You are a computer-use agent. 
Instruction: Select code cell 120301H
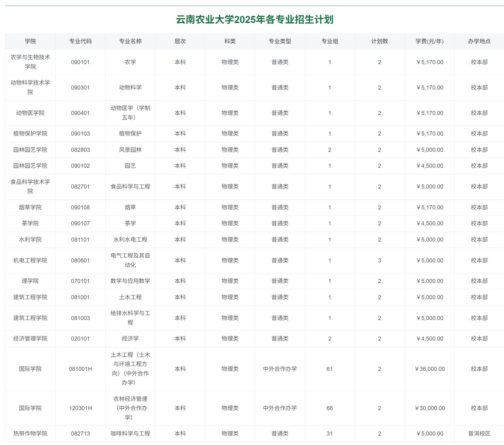point(80,408)
